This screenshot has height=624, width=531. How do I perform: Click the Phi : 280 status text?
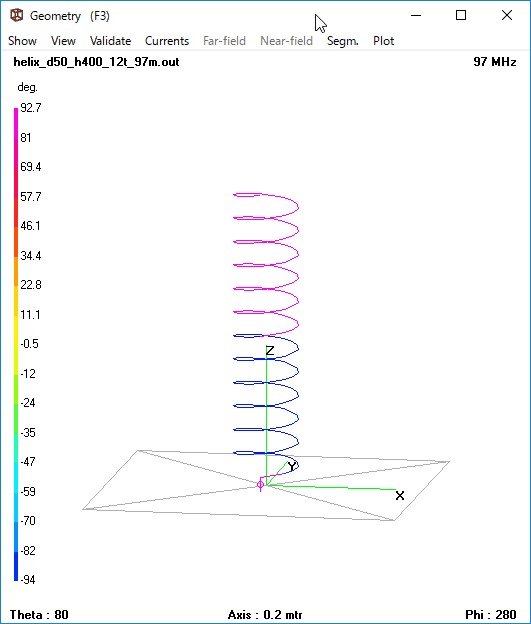point(491,614)
